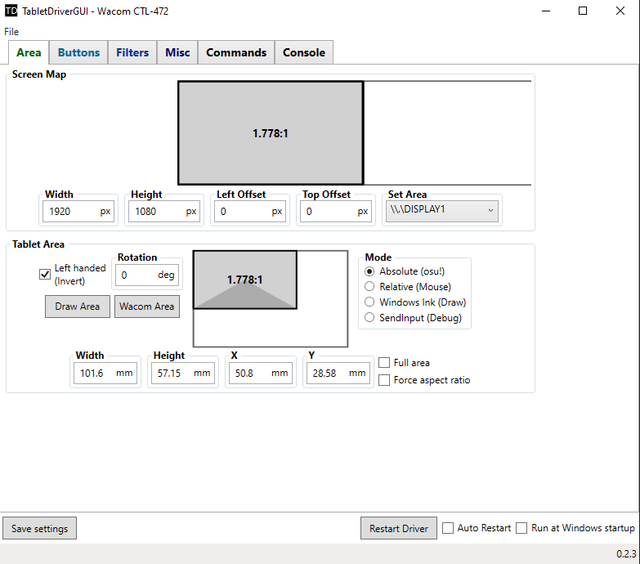Select Absolute (osu!) mode

(x=369, y=271)
